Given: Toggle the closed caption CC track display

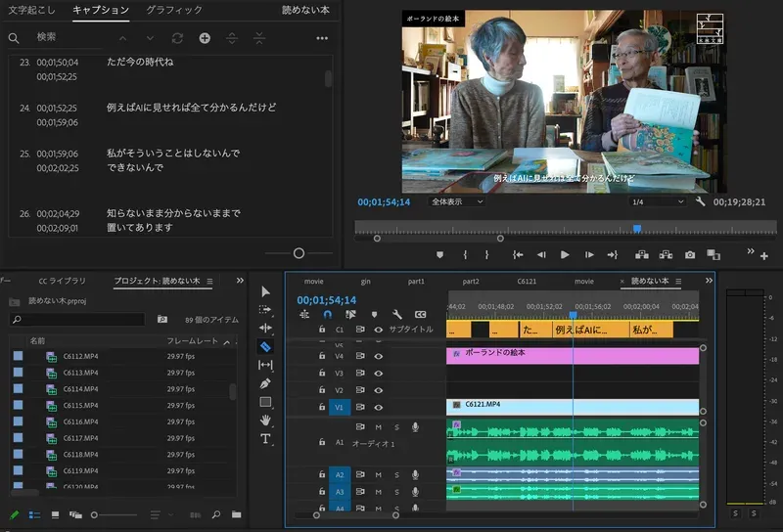Looking at the screenshot, I should pyautogui.click(x=421, y=314).
